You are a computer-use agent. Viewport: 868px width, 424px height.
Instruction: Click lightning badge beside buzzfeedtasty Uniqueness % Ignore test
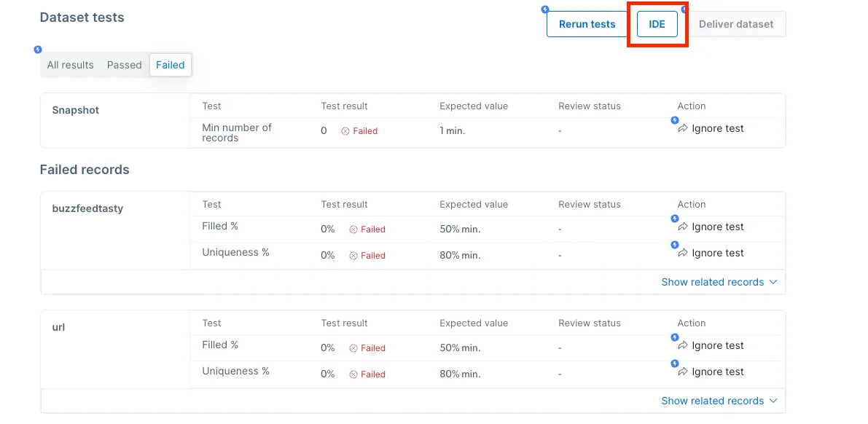675,245
